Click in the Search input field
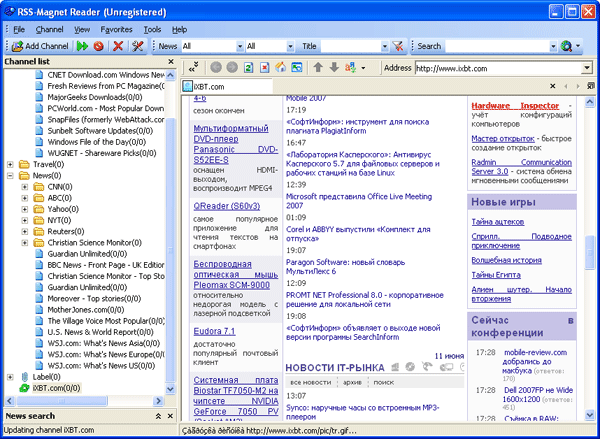 point(495,46)
